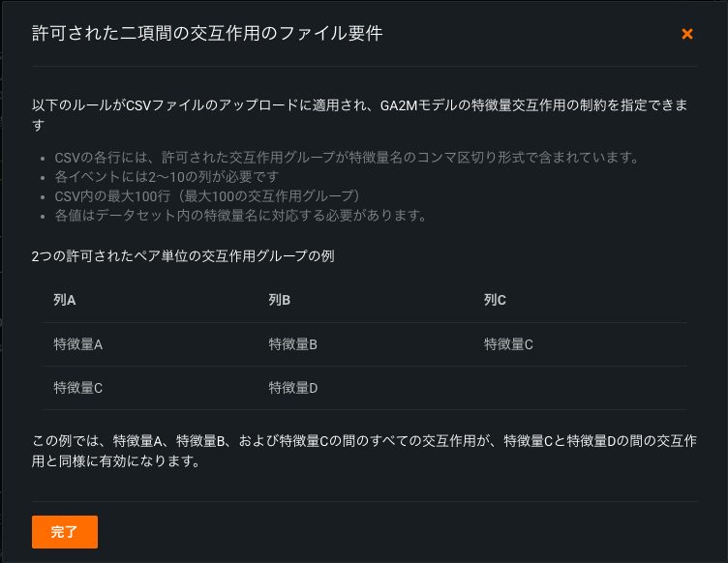Click the 特徴量B table cell
The image size is (728, 563).
(x=293, y=344)
